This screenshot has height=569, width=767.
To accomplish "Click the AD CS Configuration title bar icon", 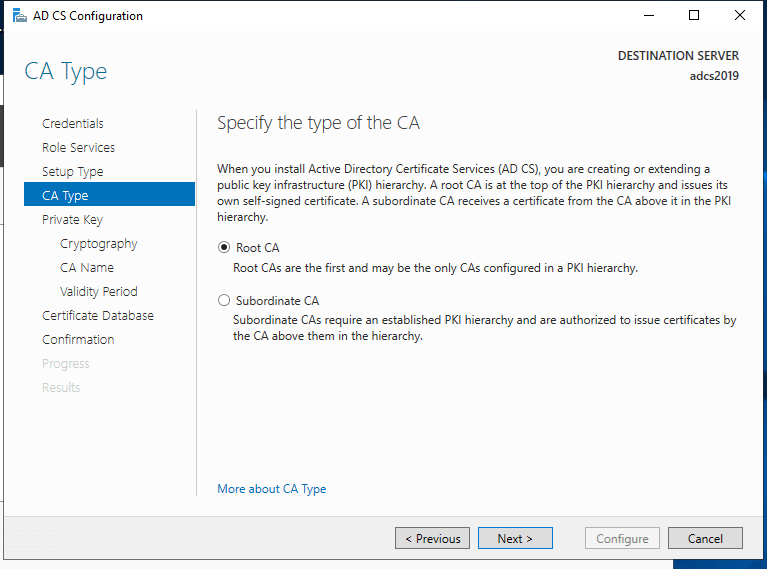I will pyautogui.click(x=19, y=16).
